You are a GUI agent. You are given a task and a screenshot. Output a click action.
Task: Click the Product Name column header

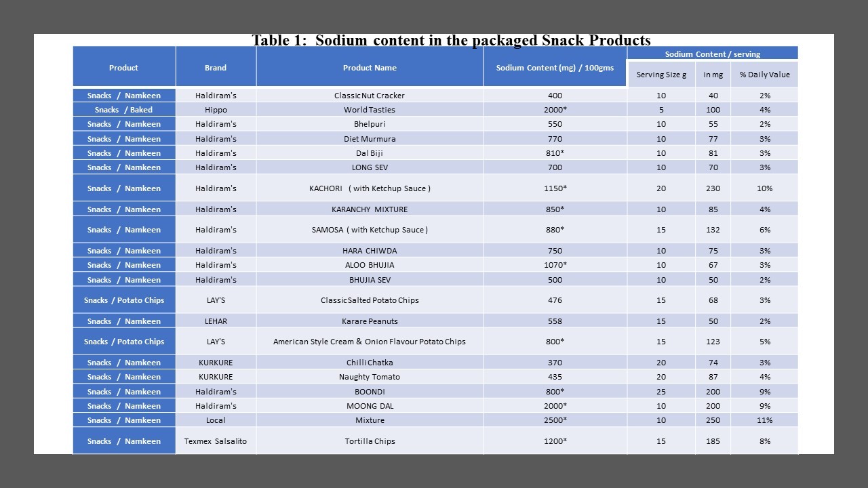[x=370, y=67]
